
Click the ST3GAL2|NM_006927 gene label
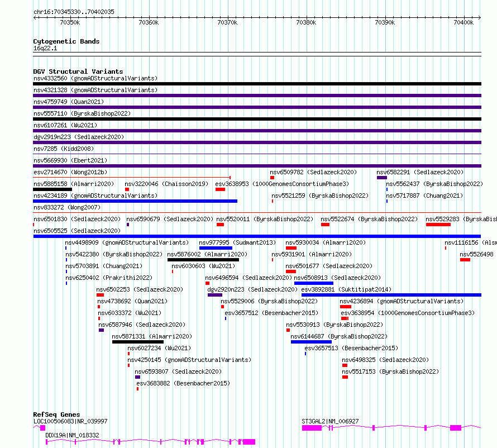pos(330,421)
